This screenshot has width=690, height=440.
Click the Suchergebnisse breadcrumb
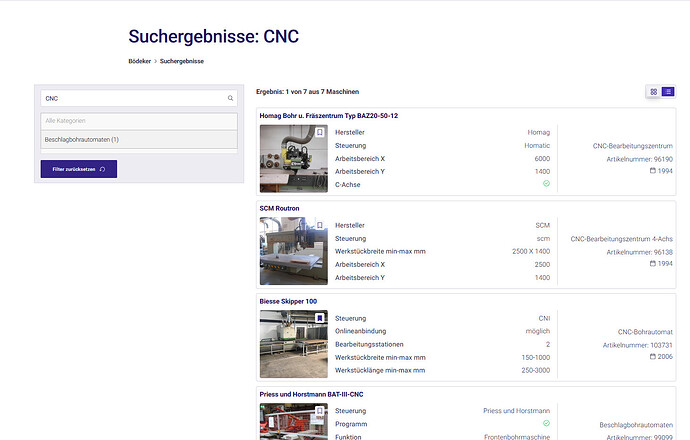[182, 61]
